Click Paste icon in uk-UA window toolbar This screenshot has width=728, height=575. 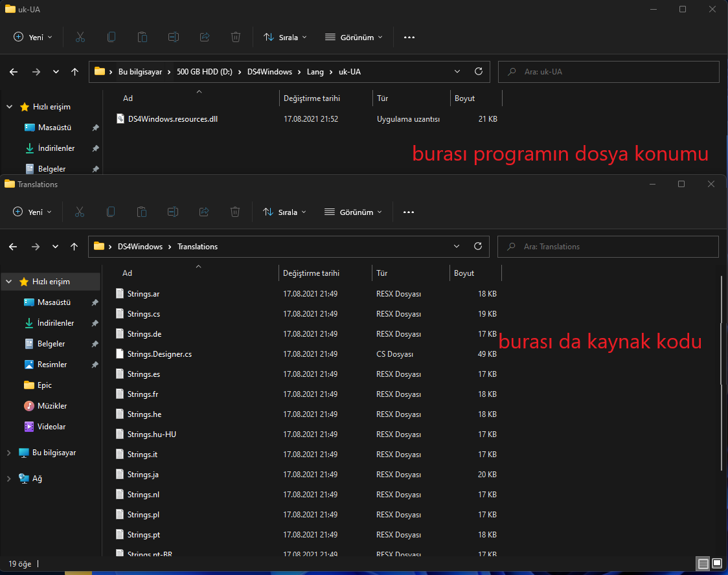pyautogui.click(x=142, y=37)
